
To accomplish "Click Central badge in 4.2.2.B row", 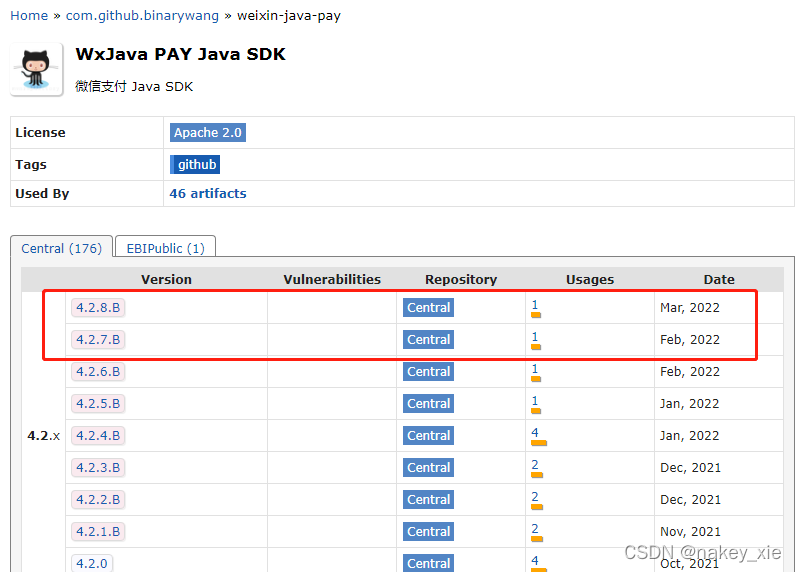I will pos(428,499).
